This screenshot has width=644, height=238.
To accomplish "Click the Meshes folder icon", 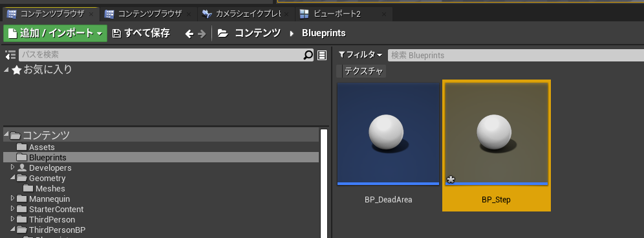I will pos(28,188).
